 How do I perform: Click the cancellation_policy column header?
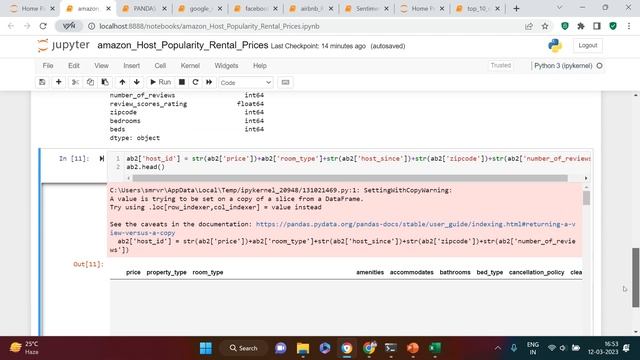point(536,272)
